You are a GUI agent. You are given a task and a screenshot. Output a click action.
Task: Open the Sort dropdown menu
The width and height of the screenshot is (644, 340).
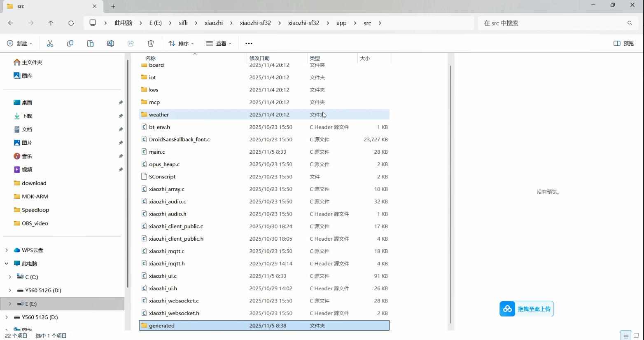click(181, 43)
